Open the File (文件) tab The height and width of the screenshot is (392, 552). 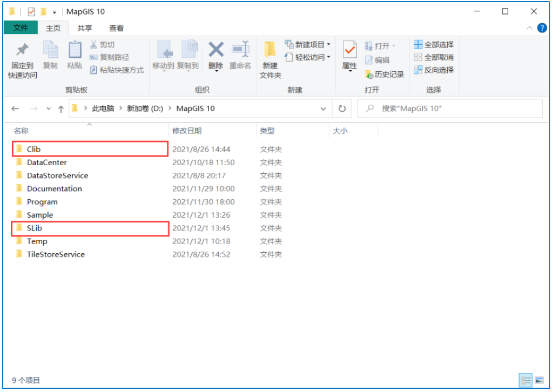(x=21, y=28)
